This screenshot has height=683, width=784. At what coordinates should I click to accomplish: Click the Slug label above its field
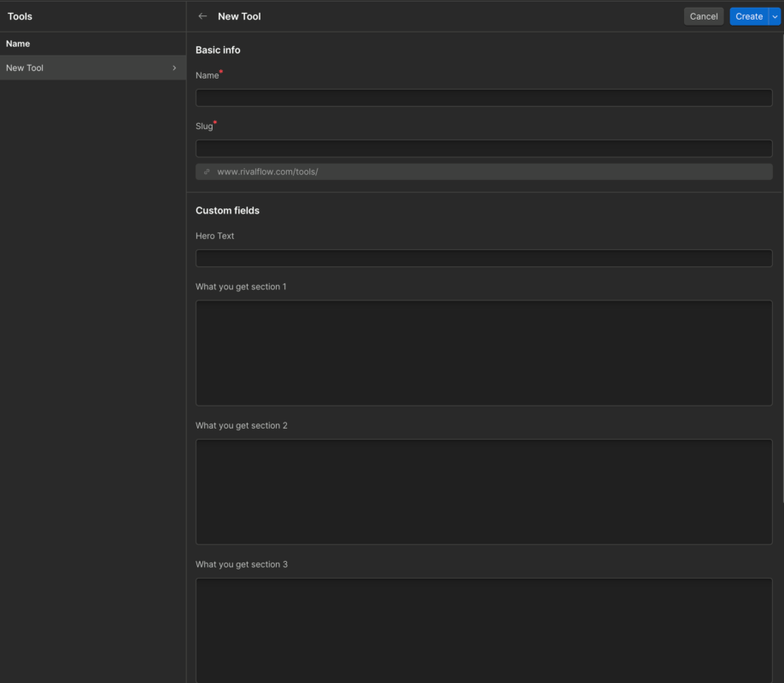click(x=204, y=126)
